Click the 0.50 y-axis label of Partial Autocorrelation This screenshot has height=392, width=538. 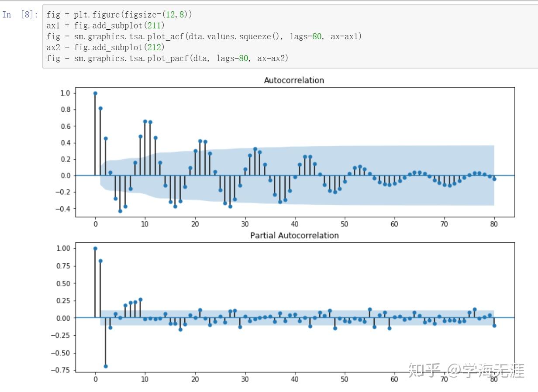(63, 283)
